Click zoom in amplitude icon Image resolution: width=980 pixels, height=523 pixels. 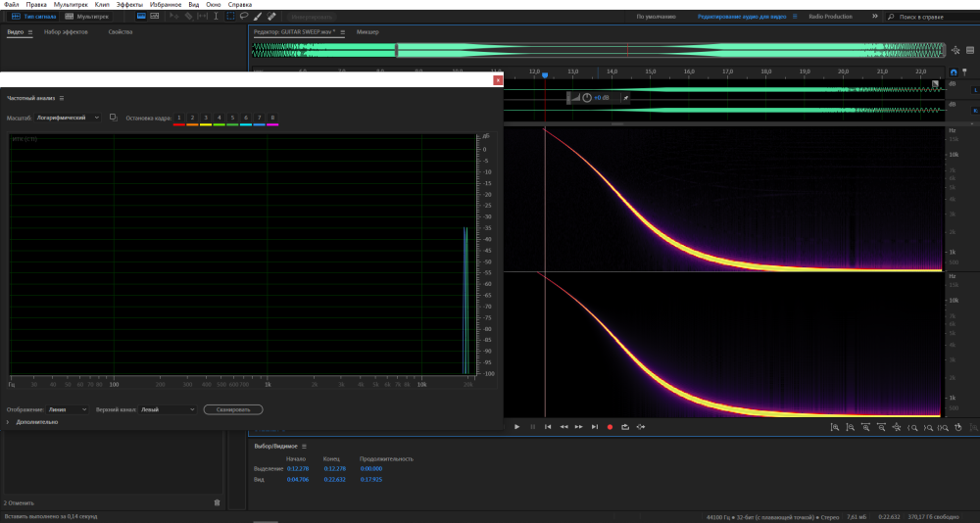[834, 427]
